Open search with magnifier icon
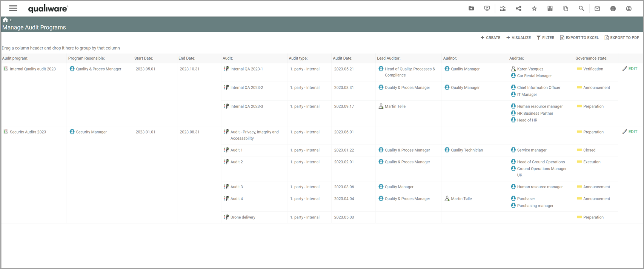The image size is (644, 269). click(581, 8)
